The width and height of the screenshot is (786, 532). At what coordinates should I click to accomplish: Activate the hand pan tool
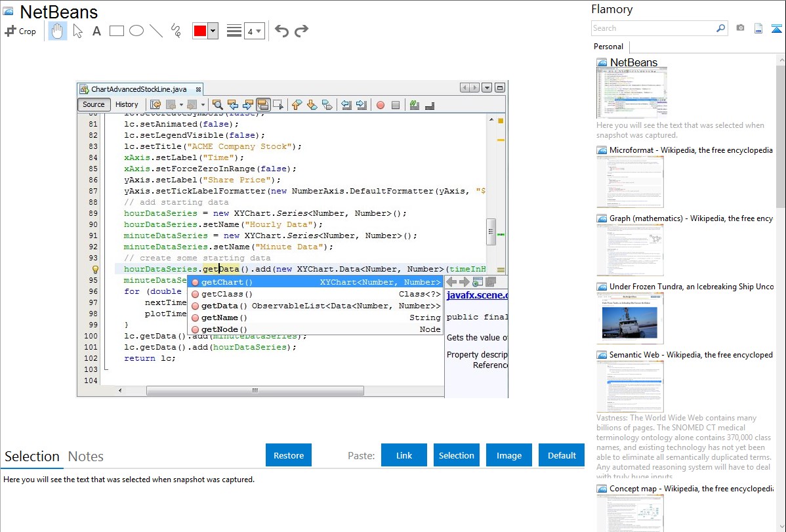[x=57, y=31]
